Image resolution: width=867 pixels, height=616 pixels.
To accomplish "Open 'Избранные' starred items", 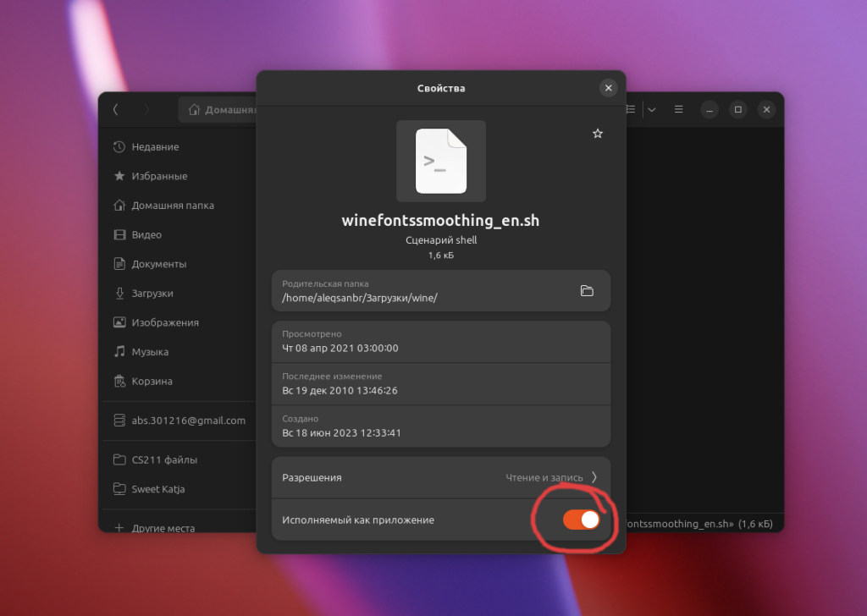I will pyautogui.click(x=159, y=176).
